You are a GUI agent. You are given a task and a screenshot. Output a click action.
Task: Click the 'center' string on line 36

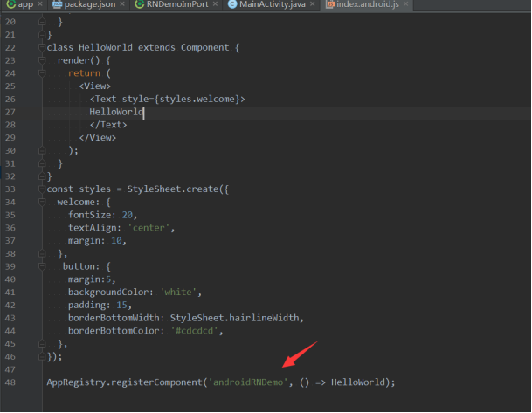point(149,228)
